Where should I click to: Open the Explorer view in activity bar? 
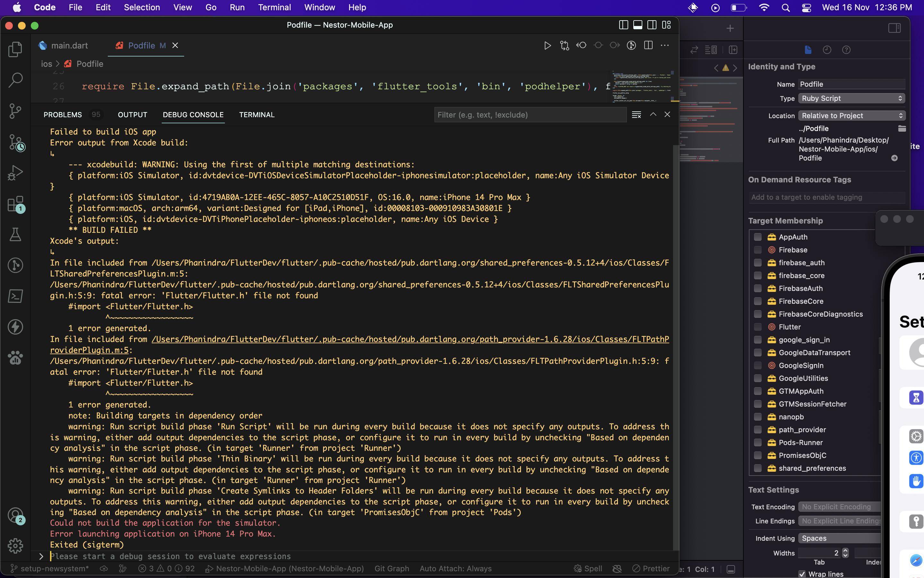click(x=15, y=49)
